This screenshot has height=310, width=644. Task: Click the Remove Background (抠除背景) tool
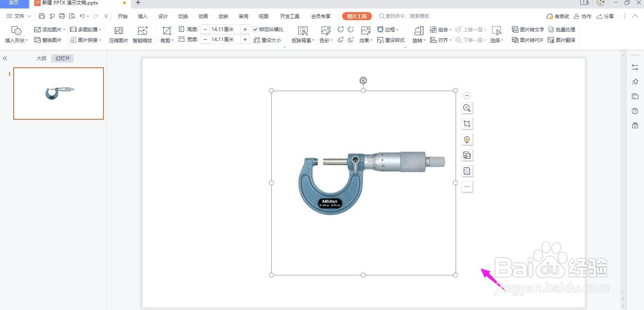point(303,35)
